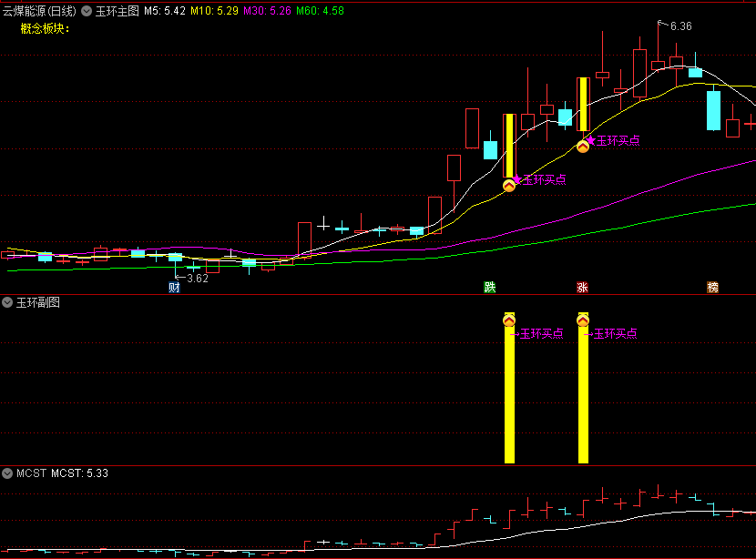Select the first yellow-highlighted candle on main chart
Image resolution: width=756 pixels, height=559 pixels.
[510, 146]
